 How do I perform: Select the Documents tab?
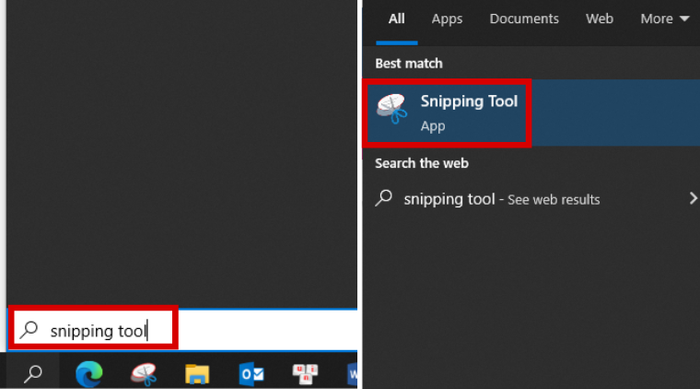pos(524,19)
